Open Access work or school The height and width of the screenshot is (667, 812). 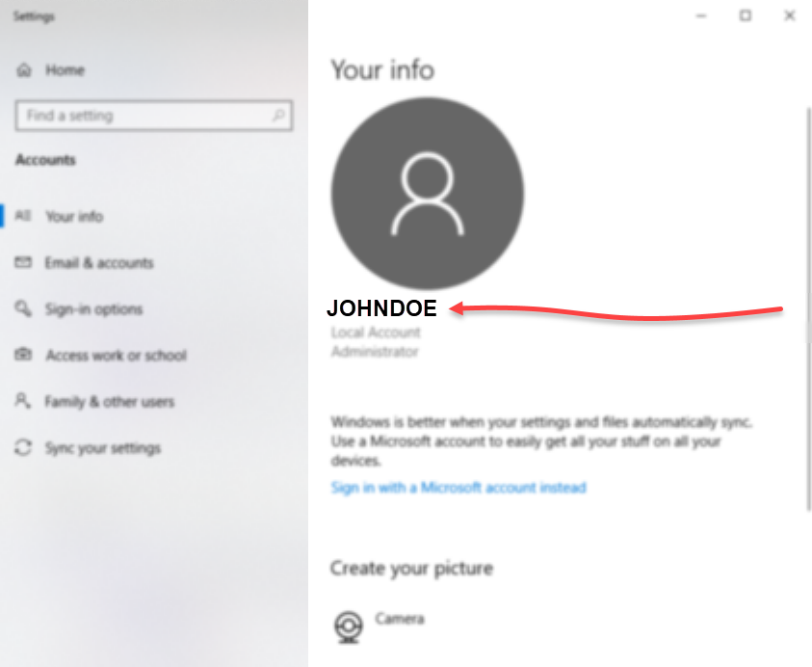coord(116,356)
